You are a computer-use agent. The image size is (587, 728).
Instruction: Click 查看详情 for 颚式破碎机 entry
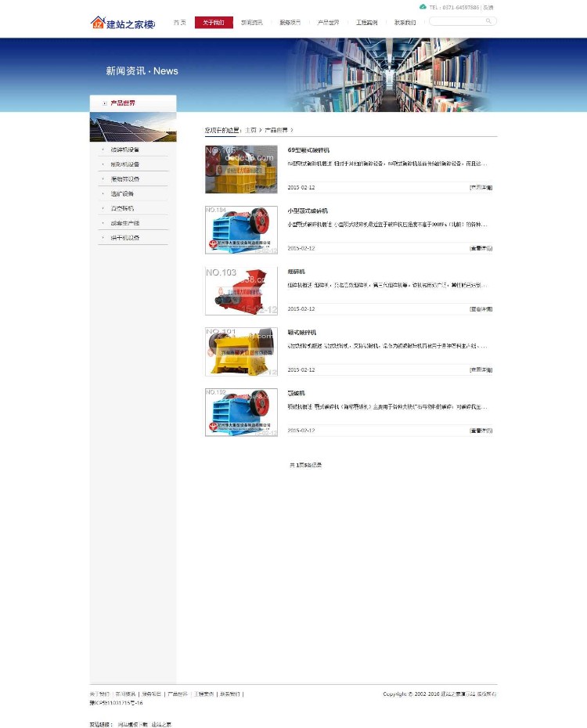(x=481, y=370)
